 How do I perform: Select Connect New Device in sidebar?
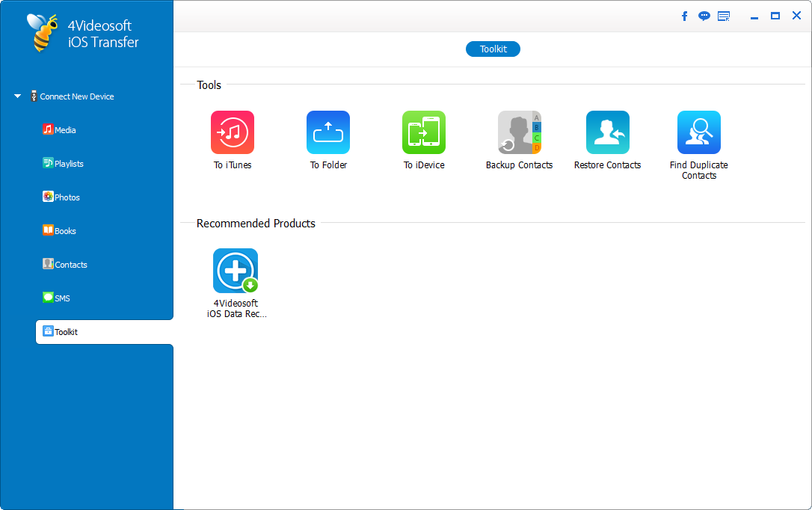[x=77, y=96]
